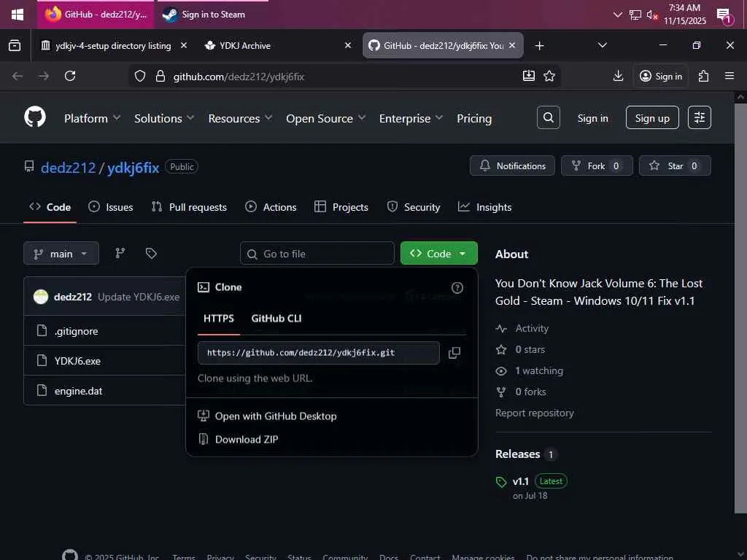This screenshot has width=747, height=560.
Task: List all tabs dropdown
Action: click(602, 45)
